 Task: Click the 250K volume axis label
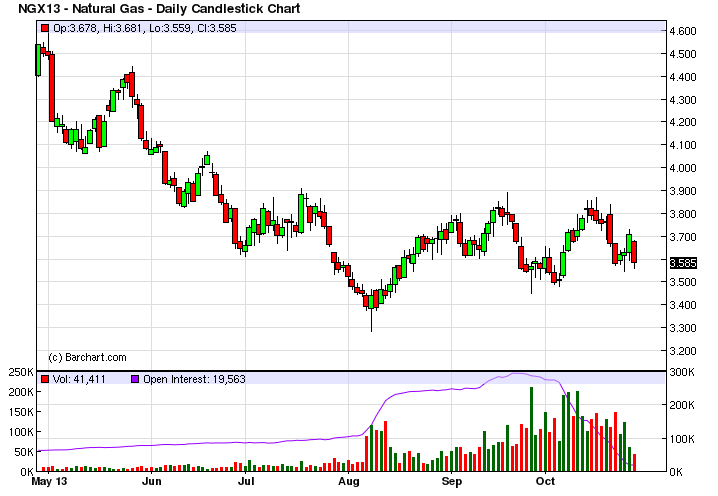21,372
